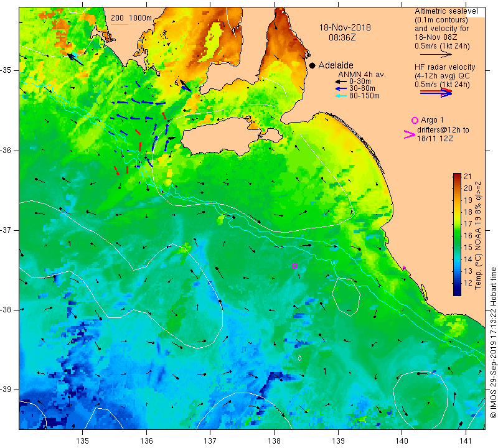Click the small magenta drifter dot on the east coast
Image resolution: width=498 pixels, height=448 pixels.
click(404, 268)
